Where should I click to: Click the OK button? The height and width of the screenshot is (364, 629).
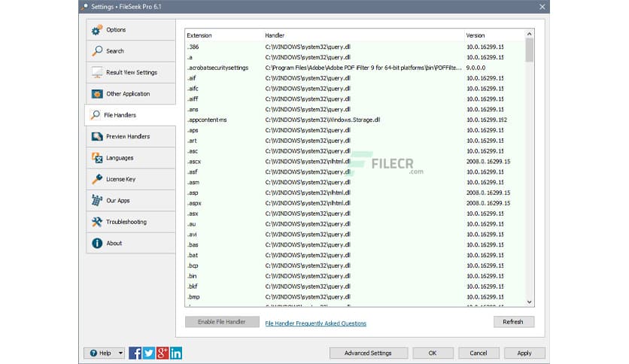pos(433,353)
